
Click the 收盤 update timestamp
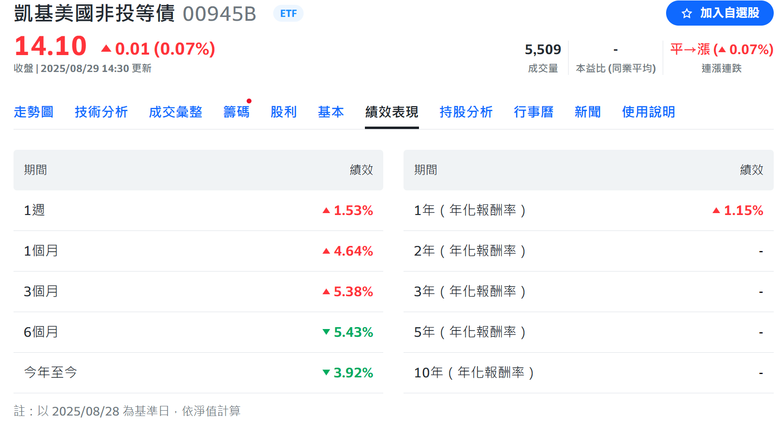(x=83, y=68)
